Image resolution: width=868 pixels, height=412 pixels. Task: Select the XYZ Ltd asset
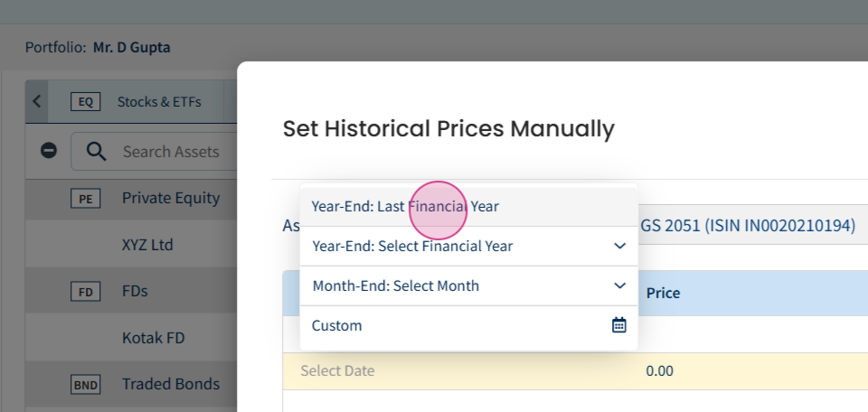(x=147, y=245)
